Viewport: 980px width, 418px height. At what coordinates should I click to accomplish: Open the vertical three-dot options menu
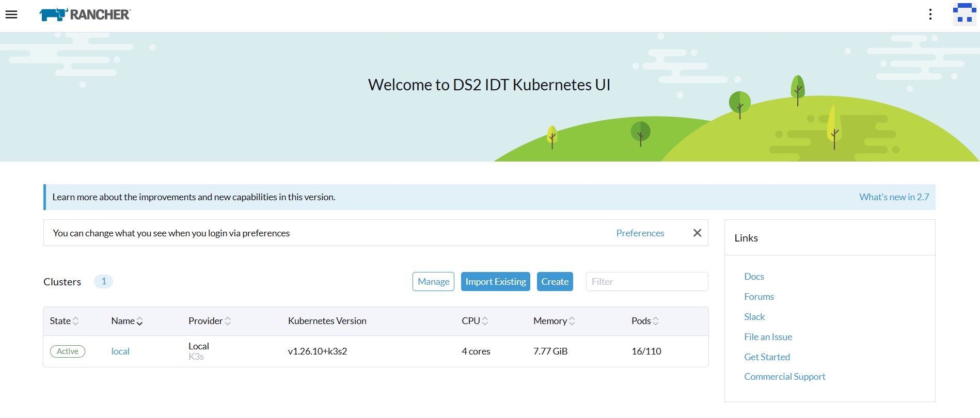click(930, 14)
